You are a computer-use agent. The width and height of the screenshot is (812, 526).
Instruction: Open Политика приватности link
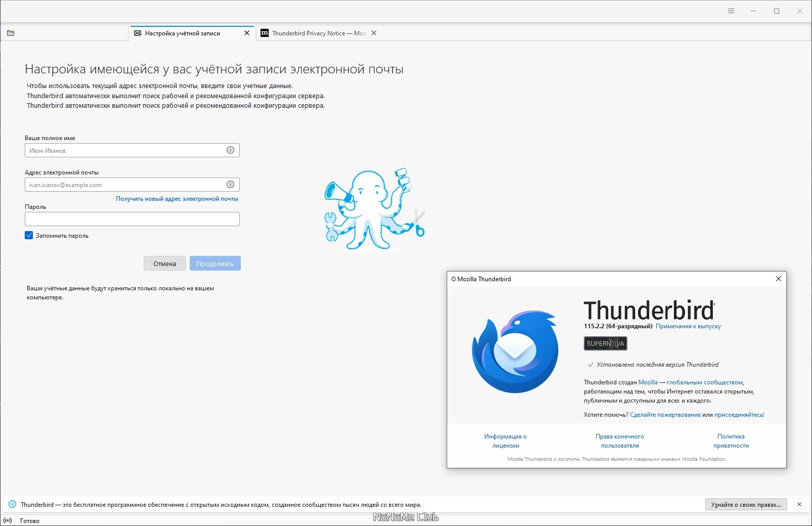tap(731, 441)
